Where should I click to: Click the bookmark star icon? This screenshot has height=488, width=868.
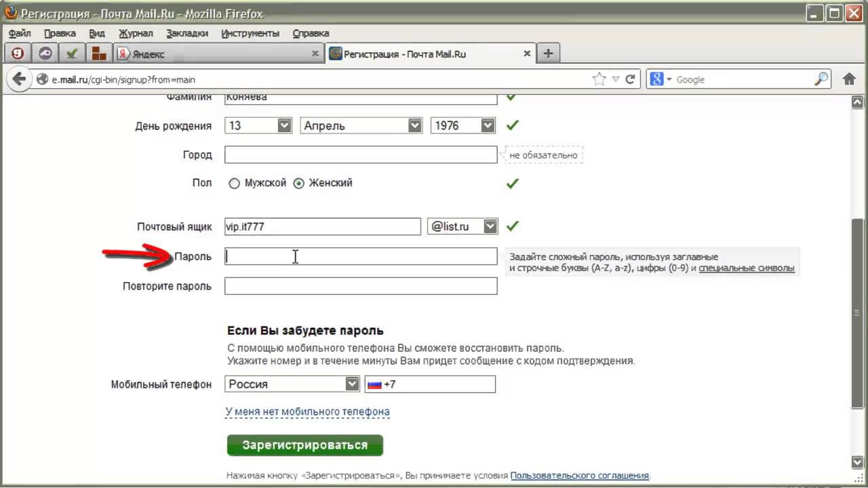click(x=599, y=79)
